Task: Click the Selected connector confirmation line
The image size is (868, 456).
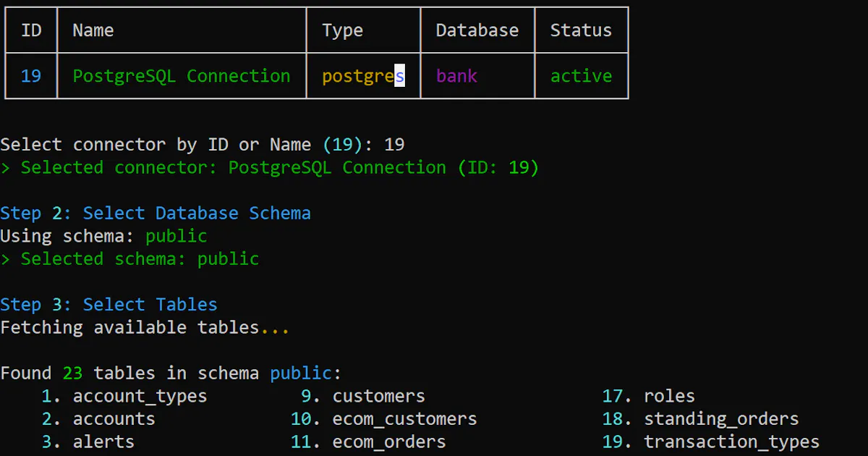Action: [x=270, y=168]
